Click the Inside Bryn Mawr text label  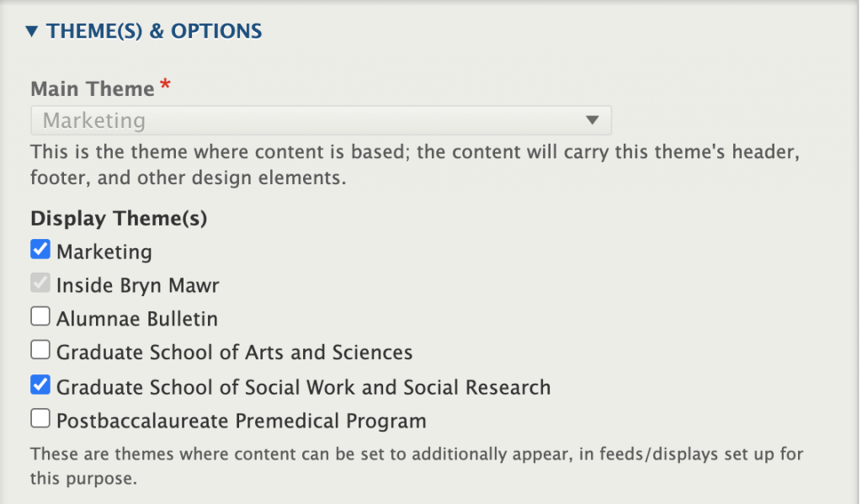(137, 285)
